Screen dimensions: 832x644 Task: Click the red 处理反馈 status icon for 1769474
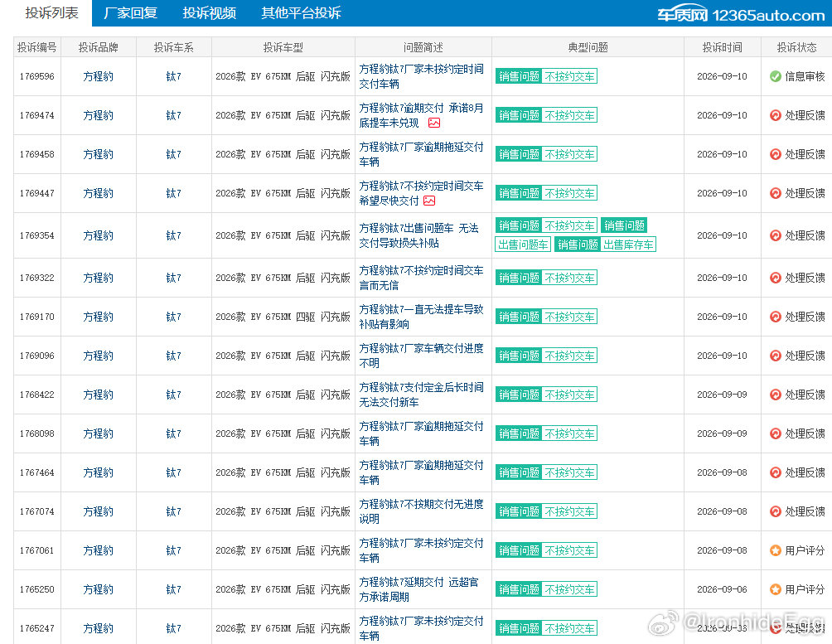[x=775, y=115]
